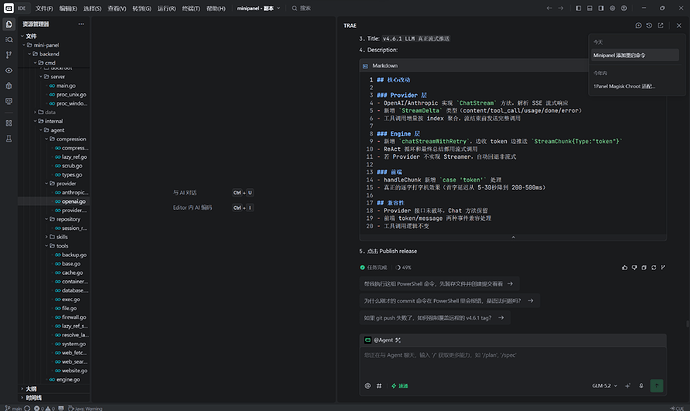Image resolution: width=690 pixels, height=411 pixels.
Task: Open the 终端(T) menu
Action: coord(191,8)
